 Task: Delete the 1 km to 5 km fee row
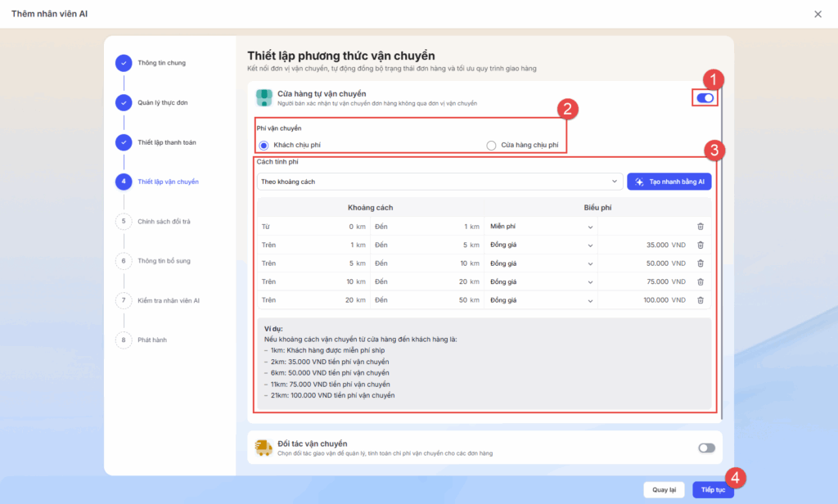(x=701, y=245)
